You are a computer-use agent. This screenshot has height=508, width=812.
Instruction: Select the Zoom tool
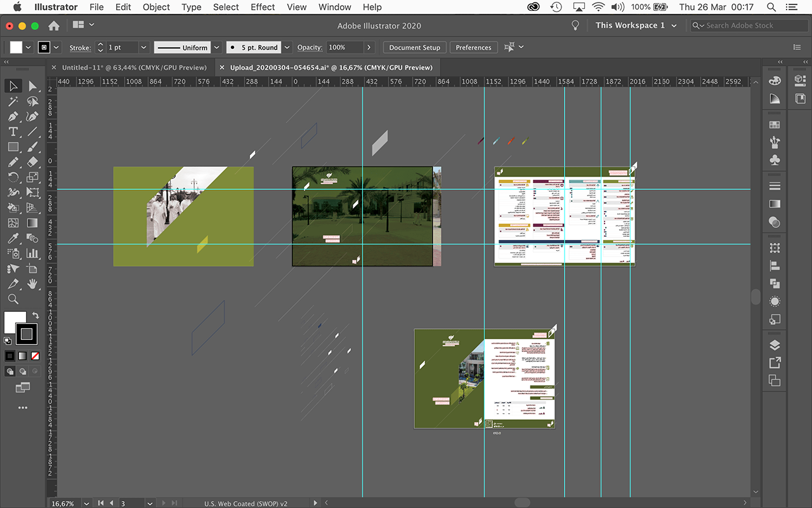(13, 299)
